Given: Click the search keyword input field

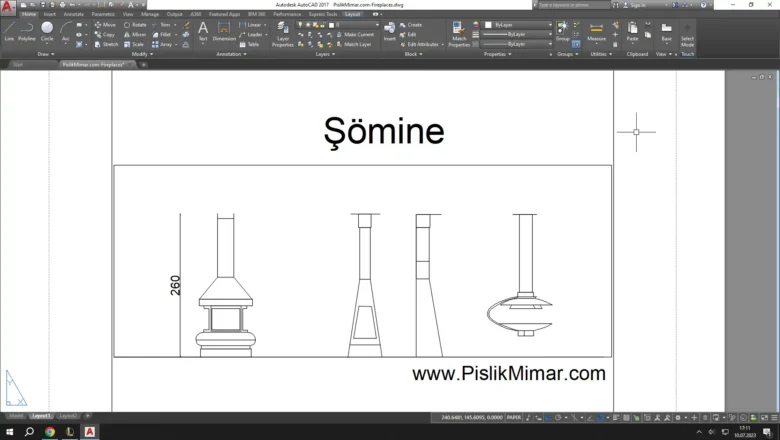Looking at the screenshot, I should [x=574, y=5].
